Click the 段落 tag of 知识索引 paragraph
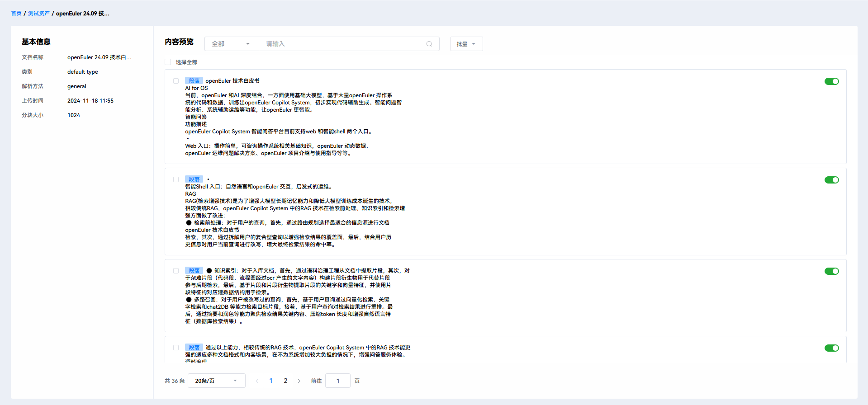Viewport: 868px width, 405px height. coord(194,271)
